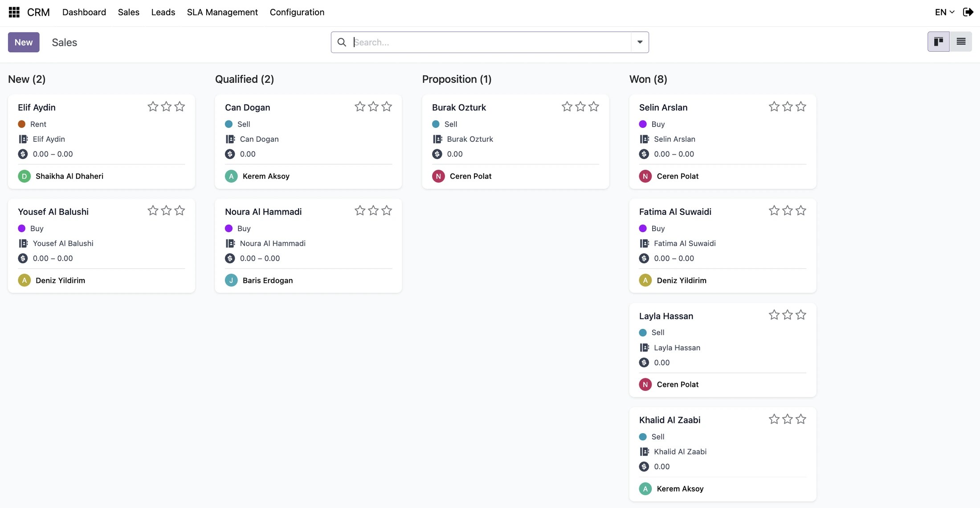
Task: Click the Qualified (2) column header
Action: (x=245, y=79)
